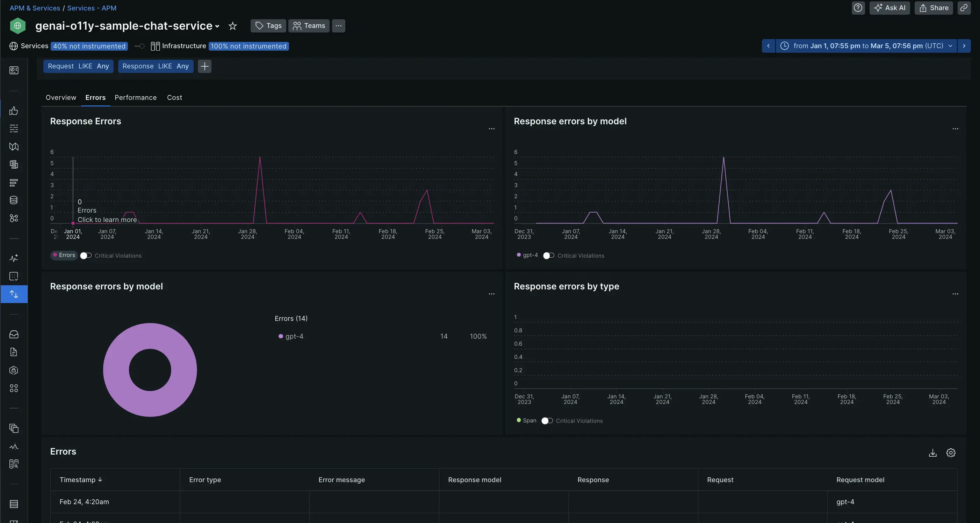Image resolution: width=980 pixels, height=523 pixels.
Task: Click the thumbs-up icon in sidebar
Action: [x=14, y=111]
